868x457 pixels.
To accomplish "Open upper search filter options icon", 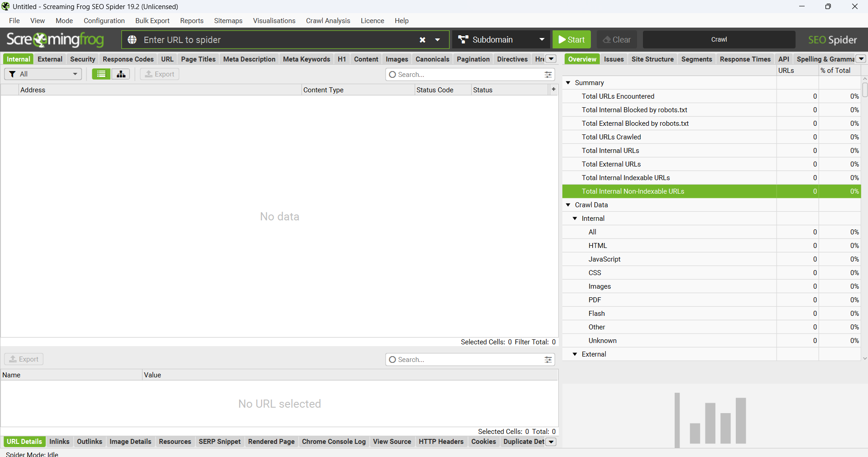I will point(548,75).
